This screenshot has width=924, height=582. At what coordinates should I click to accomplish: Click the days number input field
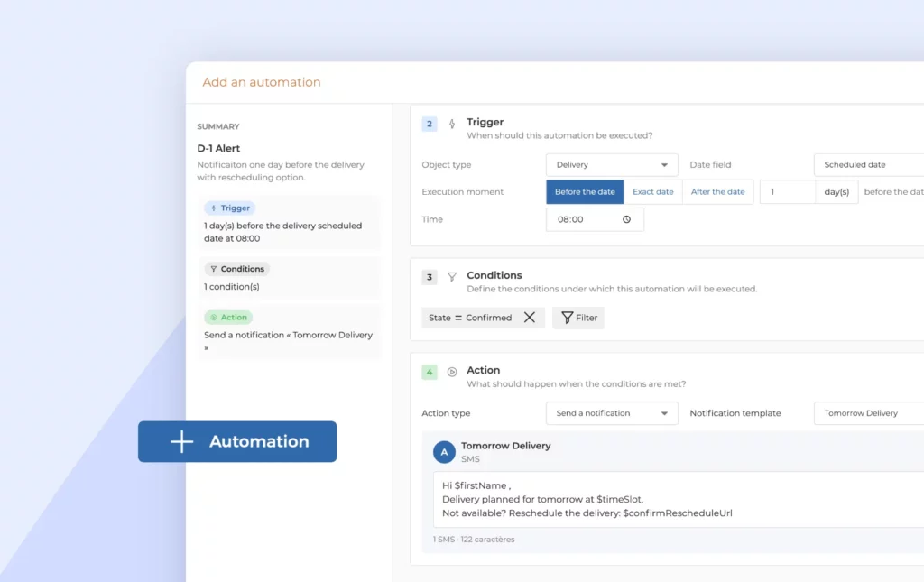coord(787,192)
